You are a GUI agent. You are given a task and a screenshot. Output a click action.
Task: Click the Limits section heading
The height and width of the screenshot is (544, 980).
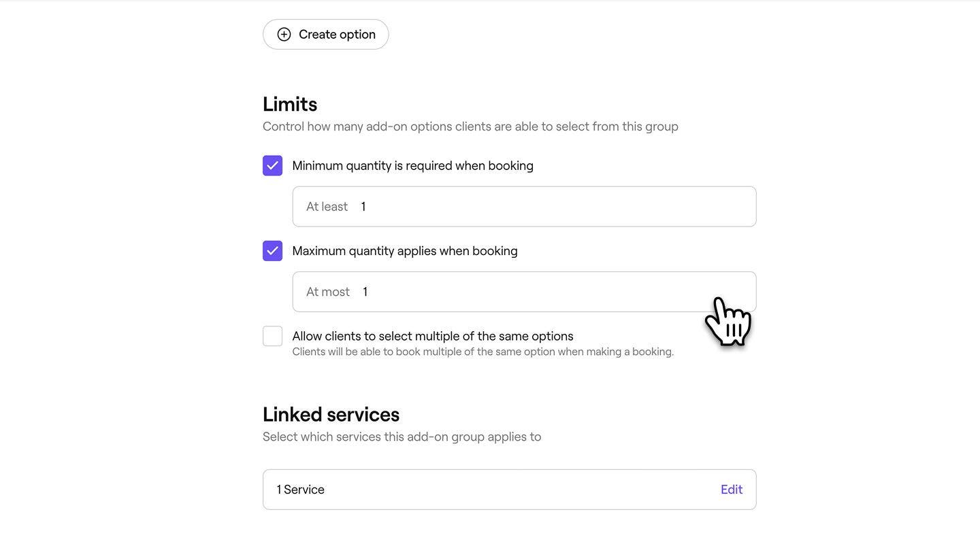(x=290, y=104)
